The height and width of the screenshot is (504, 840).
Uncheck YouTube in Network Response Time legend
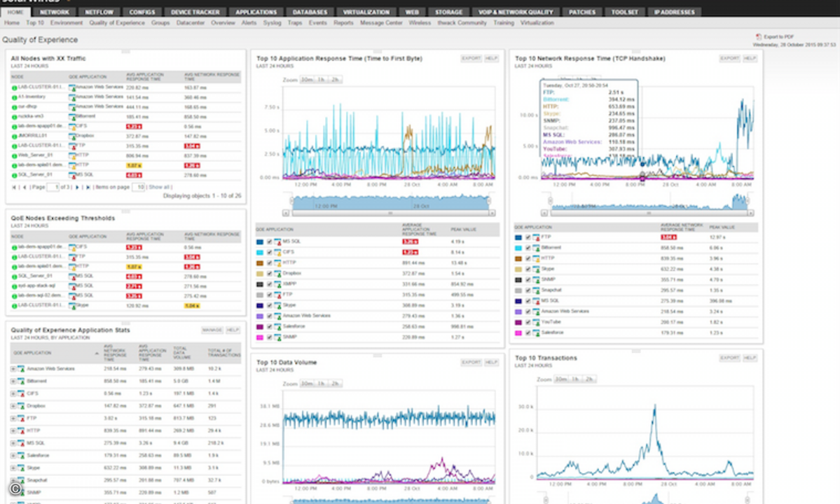(528, 322)
